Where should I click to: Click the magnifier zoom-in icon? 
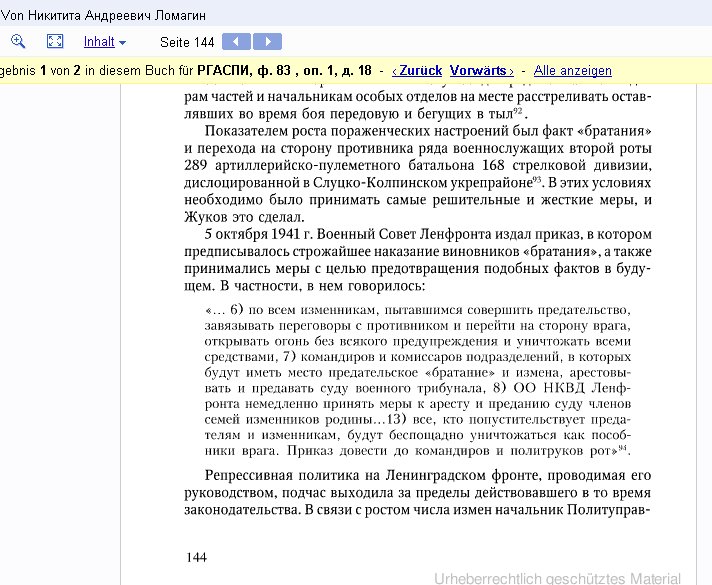[19, 42]
